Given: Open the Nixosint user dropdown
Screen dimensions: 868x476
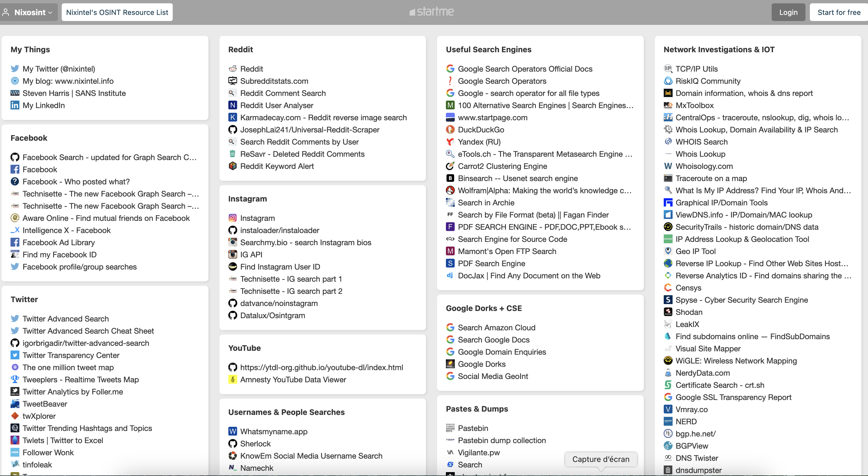Looking at the screenshot, I should point(29,12).
